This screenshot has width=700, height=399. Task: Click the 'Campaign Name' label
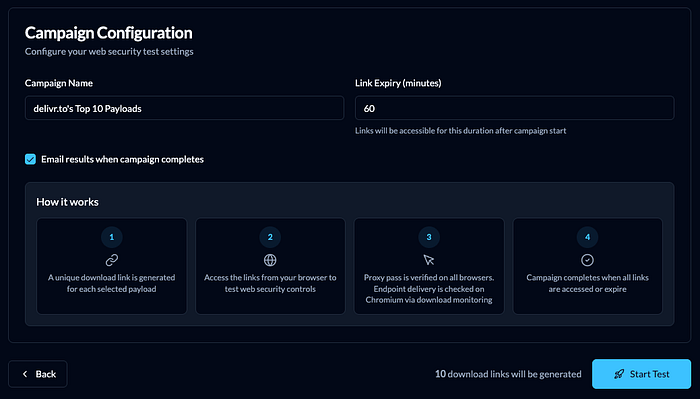[x=59, y=83]
